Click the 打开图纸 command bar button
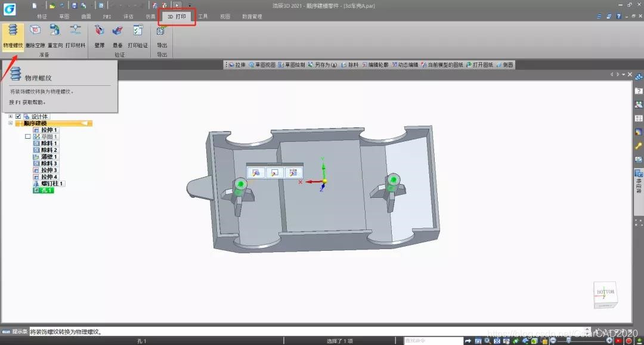The height and width of the screenshot is (345, 644). [479, 65]
